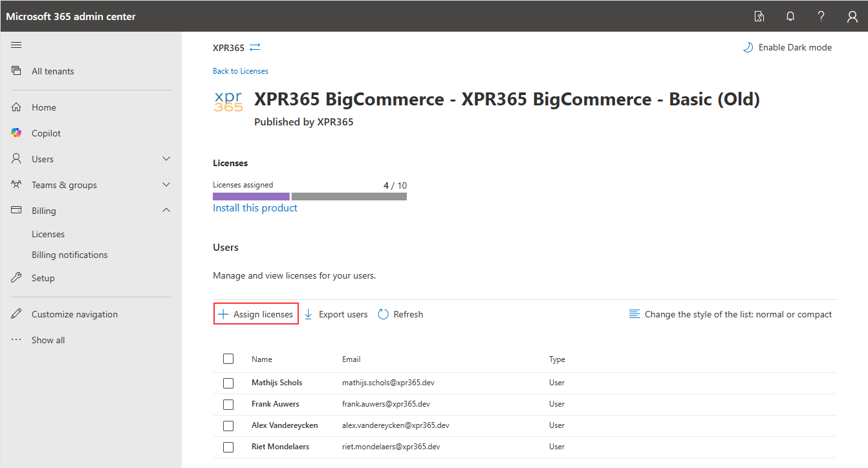The width and height of the screenshot is (868, 468).
Task: Click the Copilot icon in sidebar
Action: 17,133
